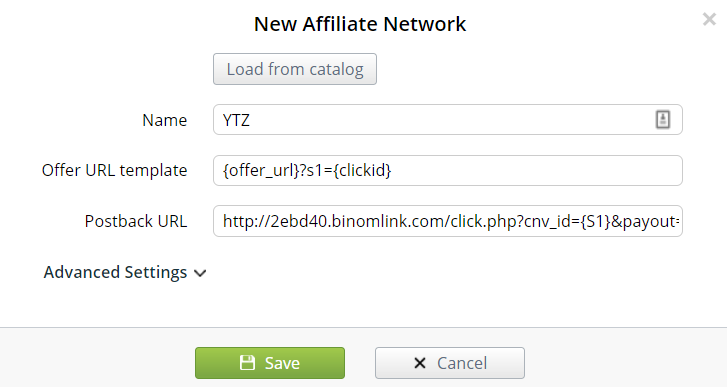This screenshot has height=387, width=727.
Task: Click the {S1} token in Postback URL
Action: click(595, 222)
